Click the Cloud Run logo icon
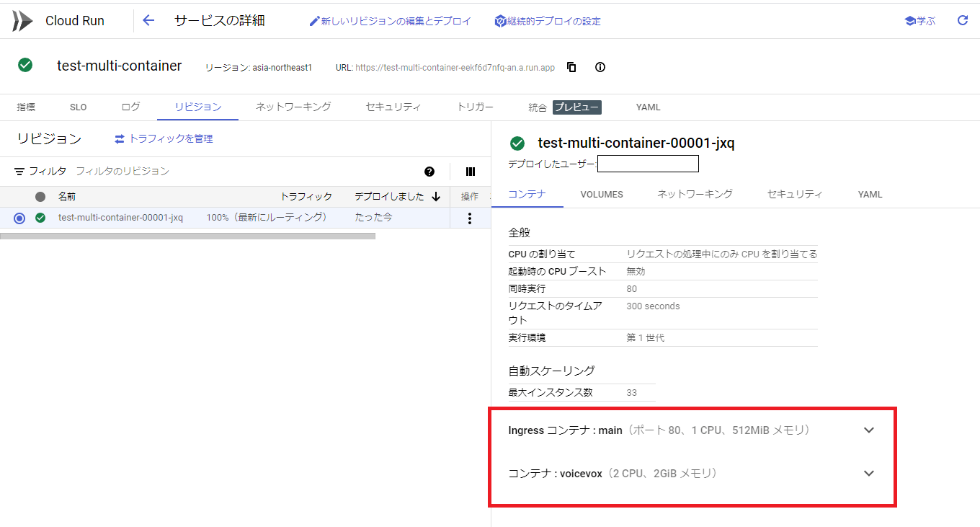Image resolution: width=980 pixels, height=527 pixels. click(x=22, y=21)
